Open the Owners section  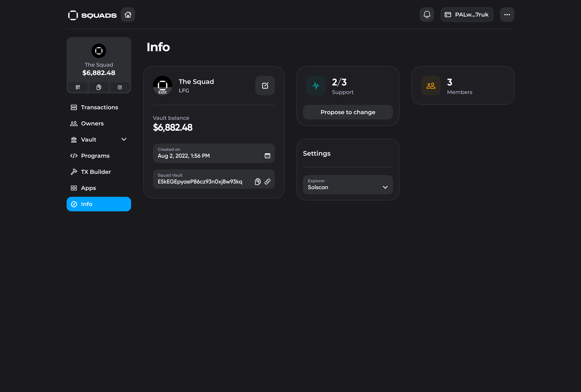click(x=92, y=123)
